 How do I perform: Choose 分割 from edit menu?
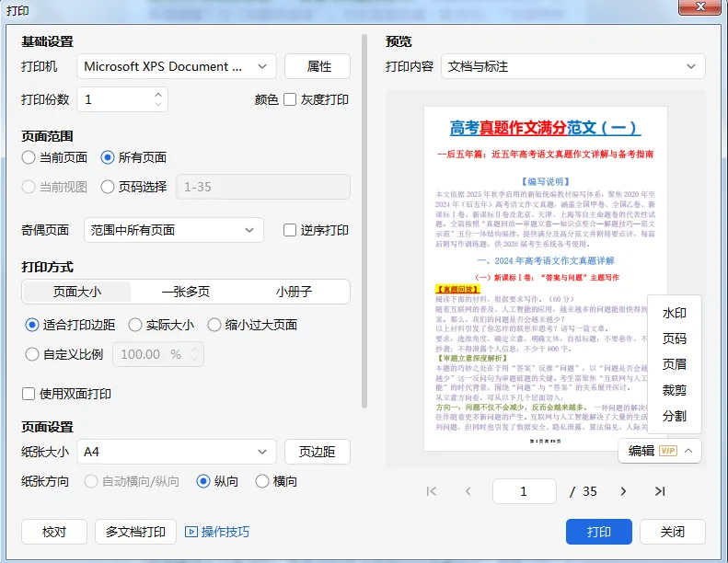click(674, 416)
